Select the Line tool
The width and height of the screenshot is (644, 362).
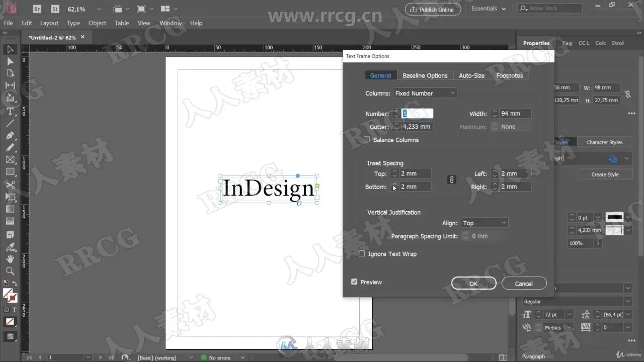pos(10,123)
